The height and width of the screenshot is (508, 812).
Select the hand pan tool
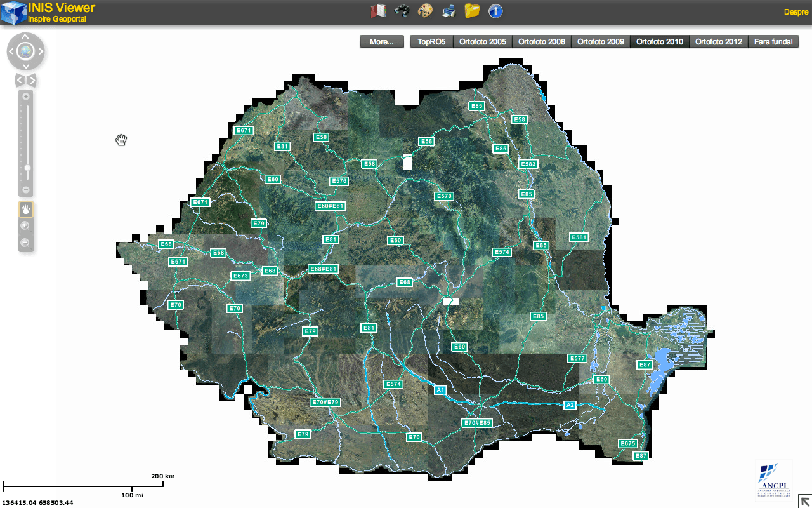(26, 209)
